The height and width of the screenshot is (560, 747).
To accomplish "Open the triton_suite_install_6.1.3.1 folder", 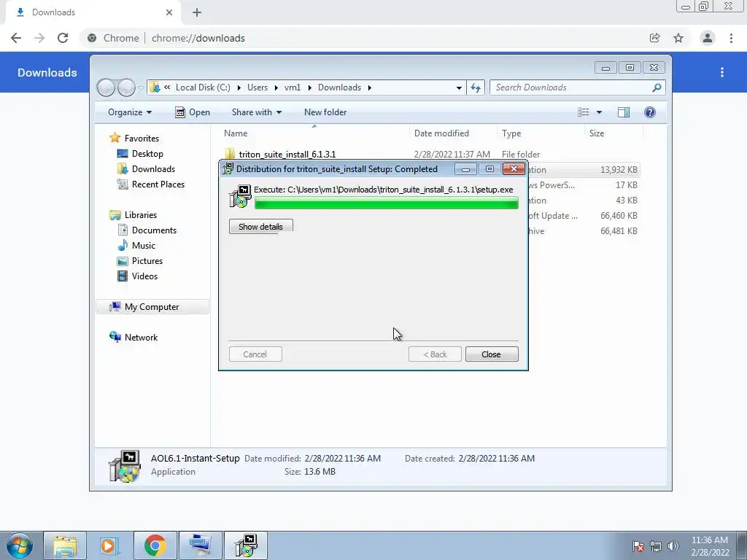I will point(287,155).
